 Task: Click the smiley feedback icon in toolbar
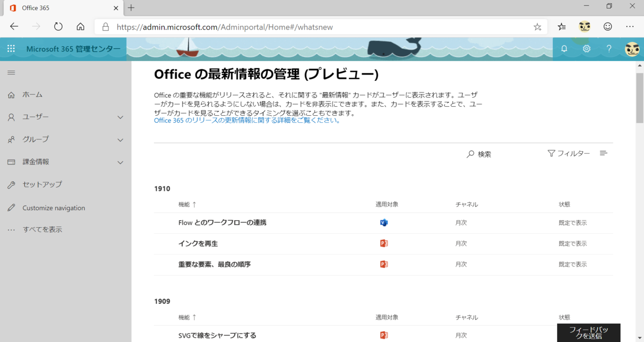(608, 26)
